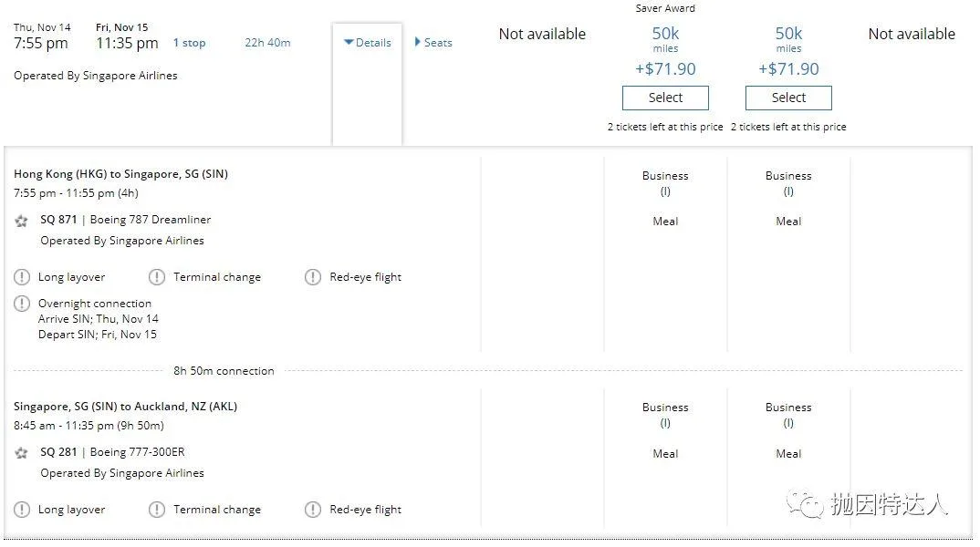Image resolution: width=980 pixels, height=547 pixels.
Task: Click the 'Singapore, SG (SIN) to Auckland, NZ (AKL)' route
Action: (126, 406)
